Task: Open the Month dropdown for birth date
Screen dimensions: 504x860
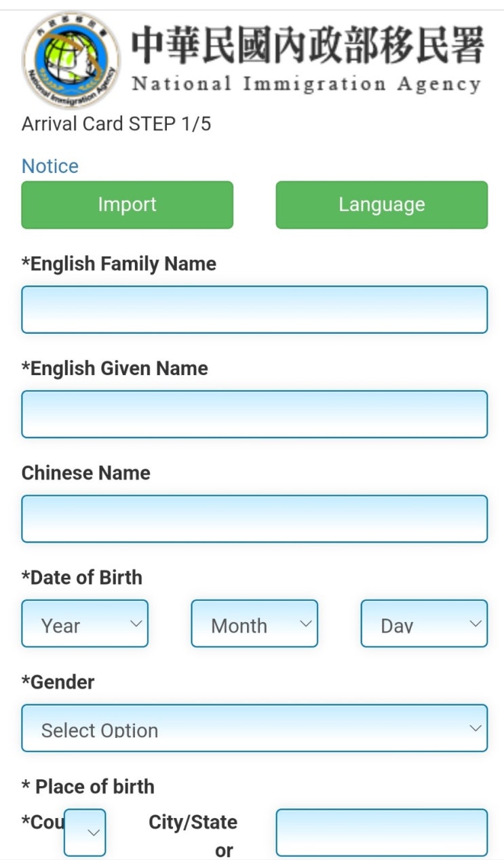Action: [254, 623]
